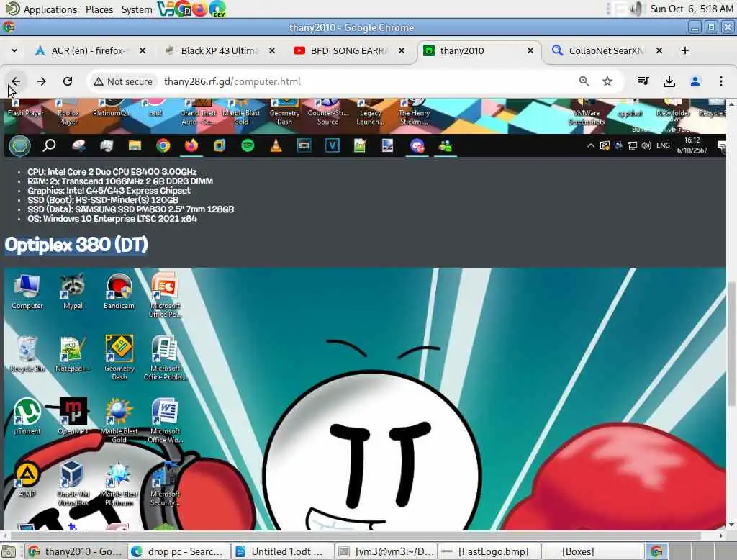This screenshot has width=737, height=560.
Task: Reload the thany2010 page
Action: click(x=68, y=81)
